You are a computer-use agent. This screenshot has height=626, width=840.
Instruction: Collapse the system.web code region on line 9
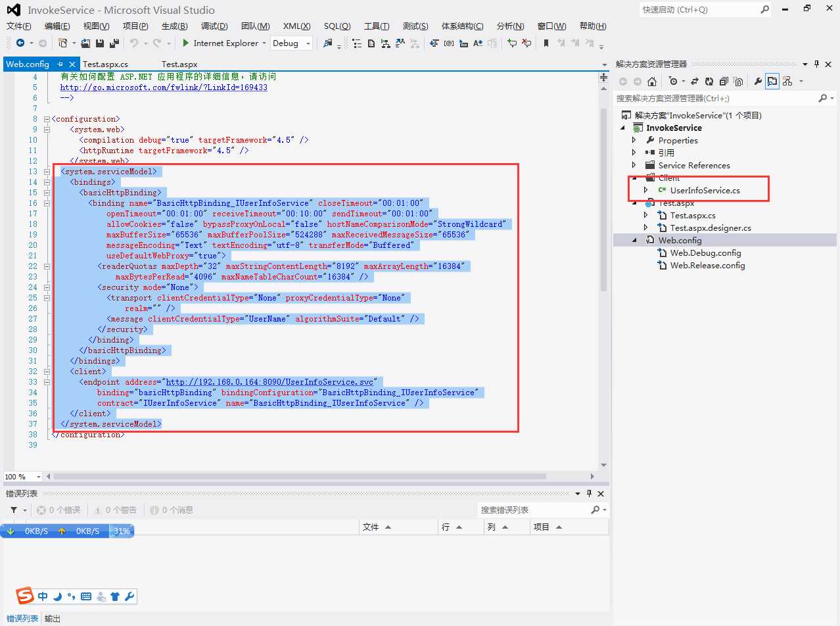[x=46, y=130]
